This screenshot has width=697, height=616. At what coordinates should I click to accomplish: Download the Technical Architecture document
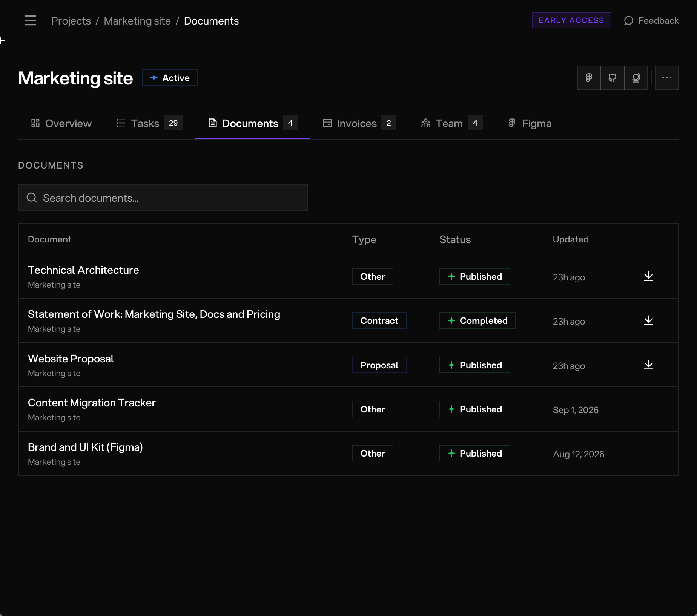click(648, 276)
